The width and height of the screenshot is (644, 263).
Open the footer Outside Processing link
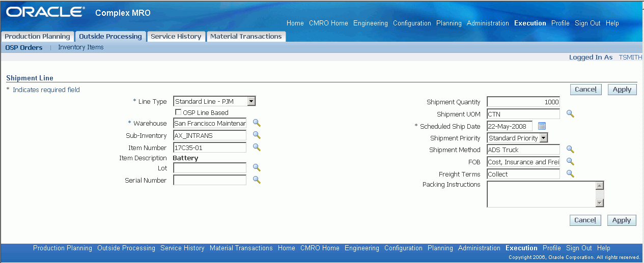(126, 248)
